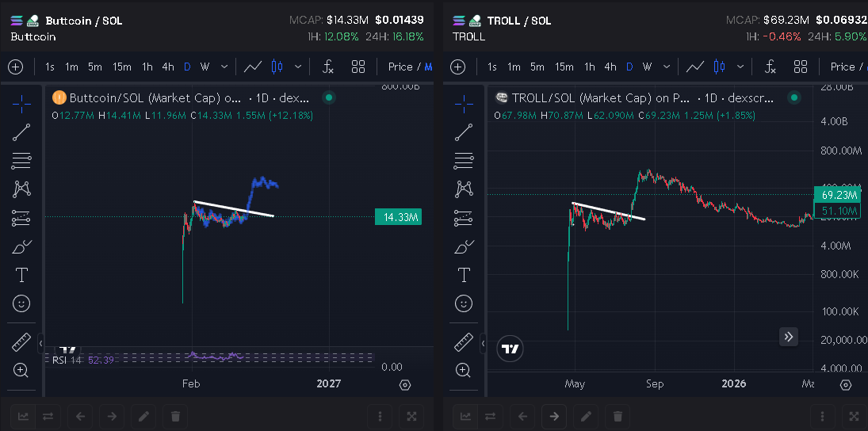The width and height of the screenshot is (868, 431).
Task: Click zoom in tool in Buttcoin chart
Action: [21, 370]
